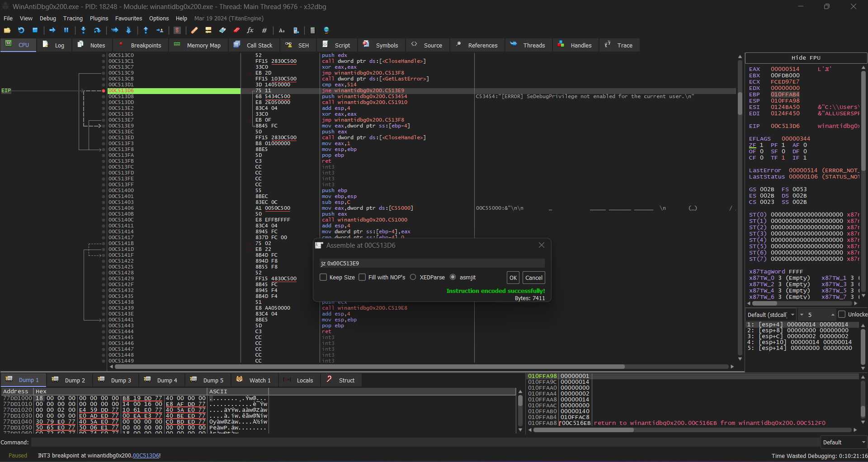This screenshot has width=868, height=462.
Task: Open the argument count dropdown showing 5
Action: pos(817,315)
